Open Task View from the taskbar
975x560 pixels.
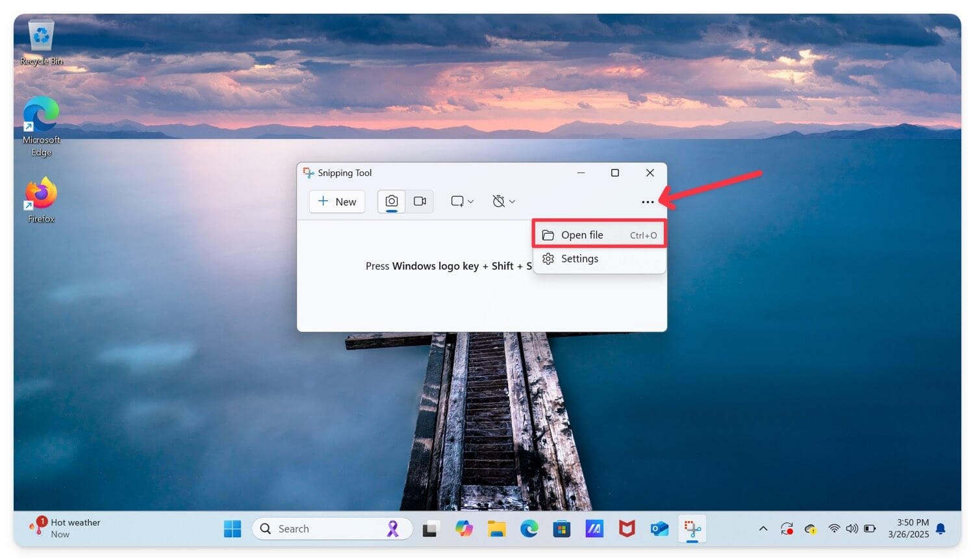point(430,529)
